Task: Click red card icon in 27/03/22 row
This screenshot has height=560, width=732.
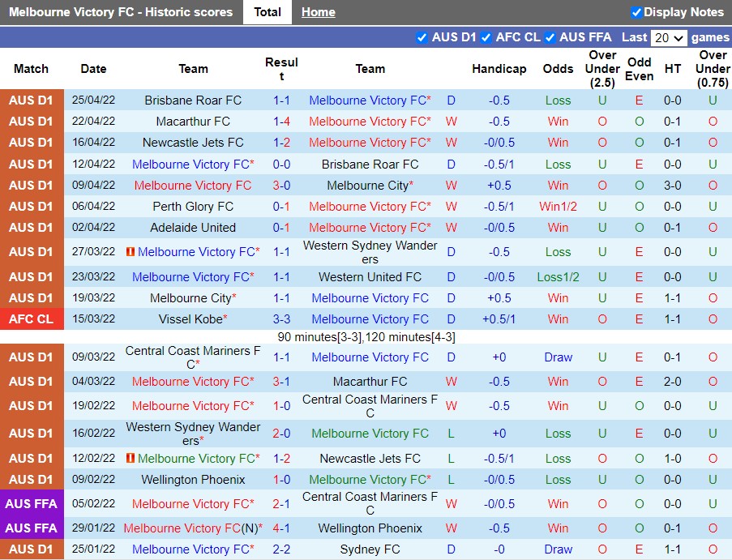Action: [131, 252]
